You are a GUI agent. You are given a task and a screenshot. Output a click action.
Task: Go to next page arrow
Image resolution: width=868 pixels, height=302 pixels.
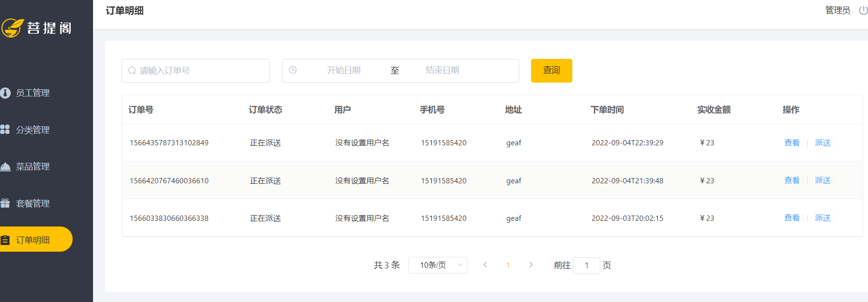click(x=531, y=265)
